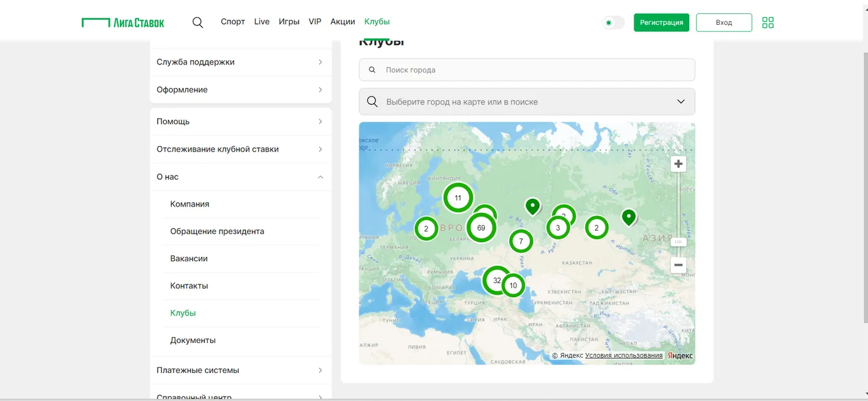Select the map cluster marked 69
Screen dimensions: 868x401
click(481, 228)
